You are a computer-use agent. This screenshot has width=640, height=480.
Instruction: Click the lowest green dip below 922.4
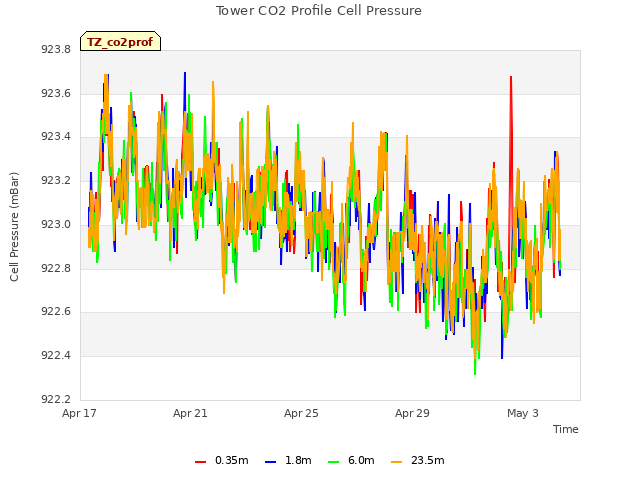(475, 365)
